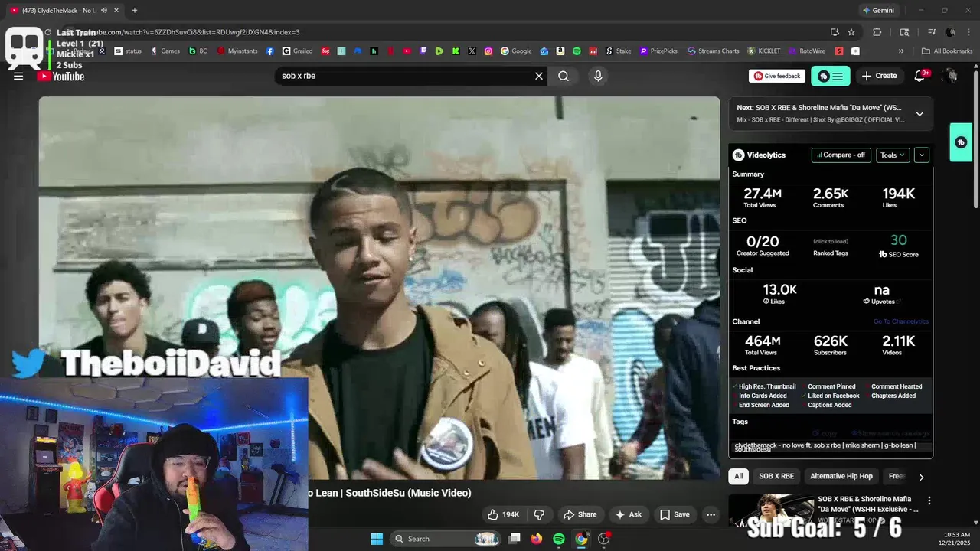The image size is (980, 551).
Task: Open the Ask AI button
Action: click(628, 514)
